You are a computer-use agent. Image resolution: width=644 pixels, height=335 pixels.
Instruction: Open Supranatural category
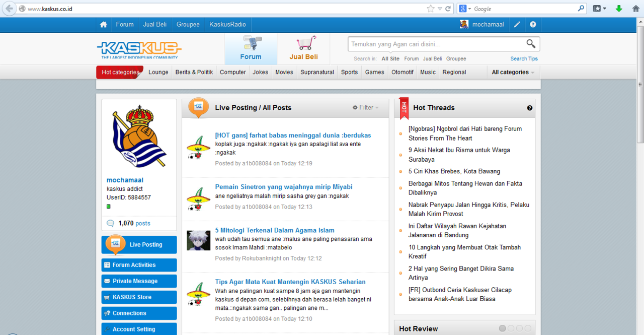point(317,72)
